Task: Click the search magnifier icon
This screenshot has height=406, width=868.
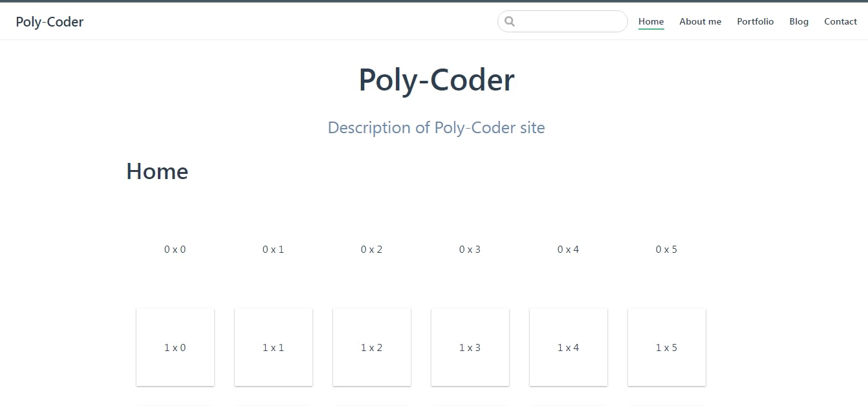Action: click(510, 21)
